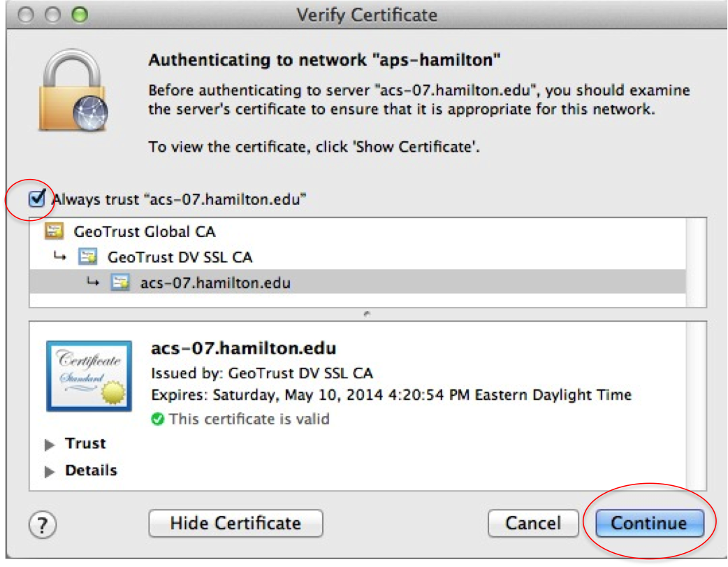Click 'Issued by: GeoTrust DV SSL CA' text
Image resolution: width=728 pixels, height=567 pixels.
pos(262,373)
